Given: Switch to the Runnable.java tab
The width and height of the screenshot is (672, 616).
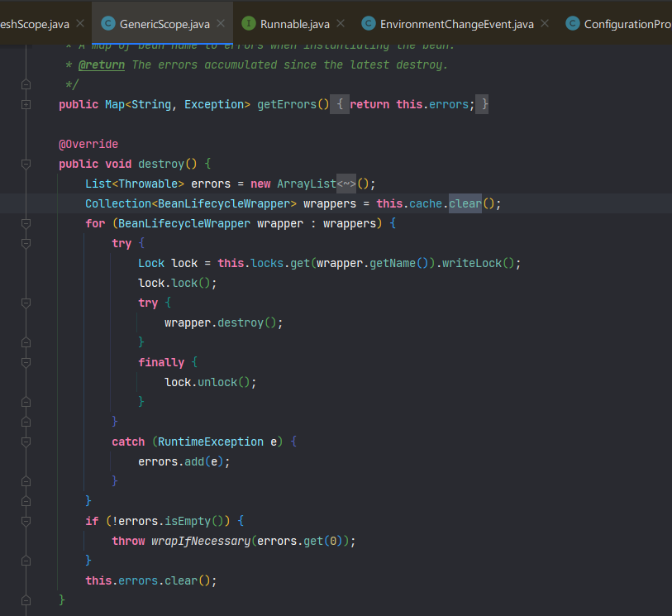Looking at the screenshot, I should coord(295,24).
